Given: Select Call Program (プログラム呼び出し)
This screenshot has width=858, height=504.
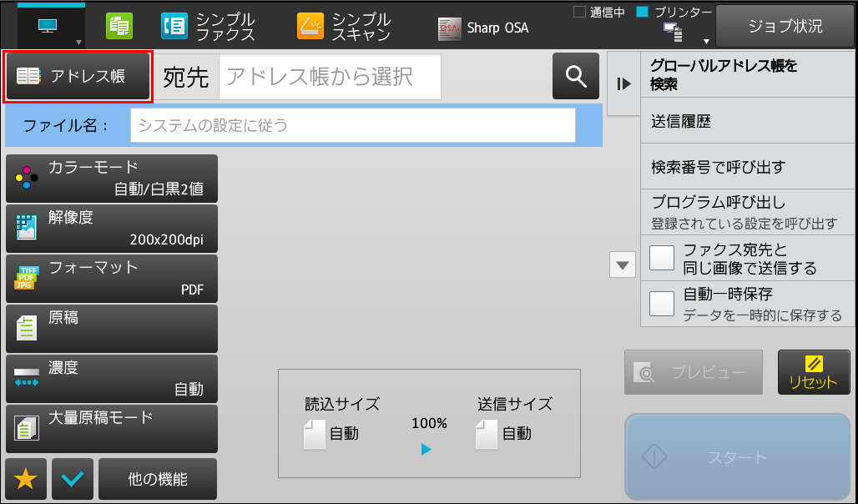Looking at the screenshot, I should pos(748,212).
